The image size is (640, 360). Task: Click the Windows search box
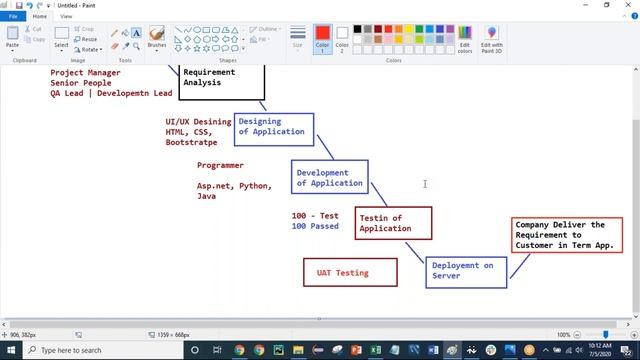click(103, 350)
